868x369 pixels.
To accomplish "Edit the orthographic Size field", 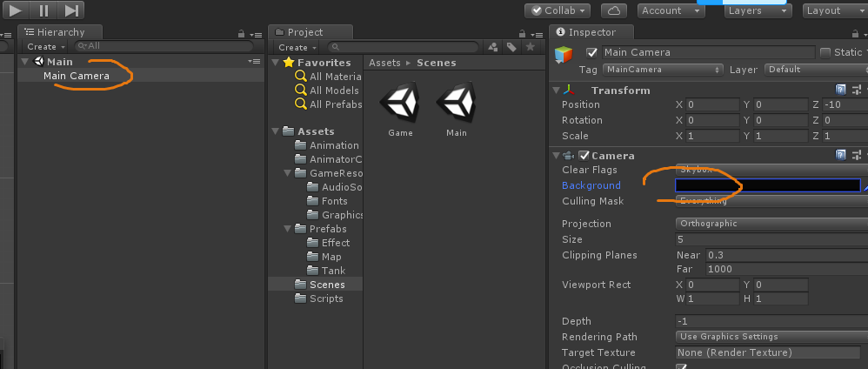I will click(771, 239).
